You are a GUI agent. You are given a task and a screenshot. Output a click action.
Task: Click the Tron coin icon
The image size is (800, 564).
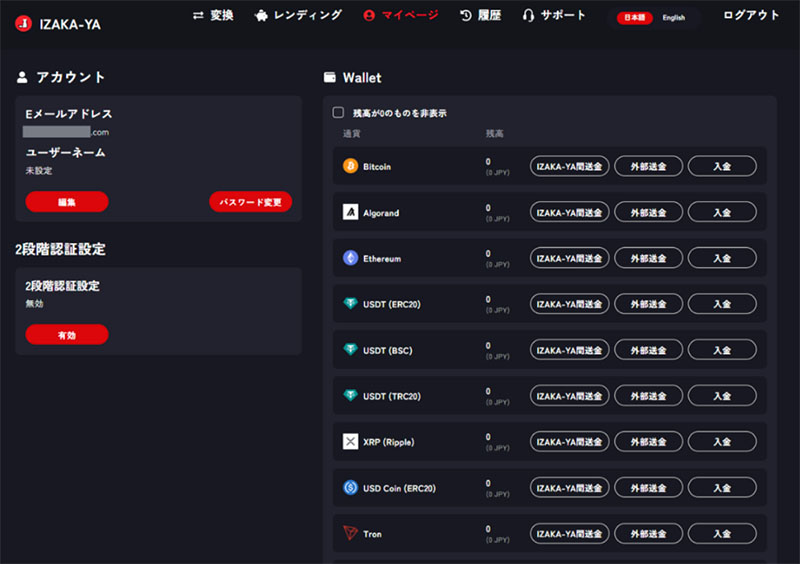[x=351, y=533]
